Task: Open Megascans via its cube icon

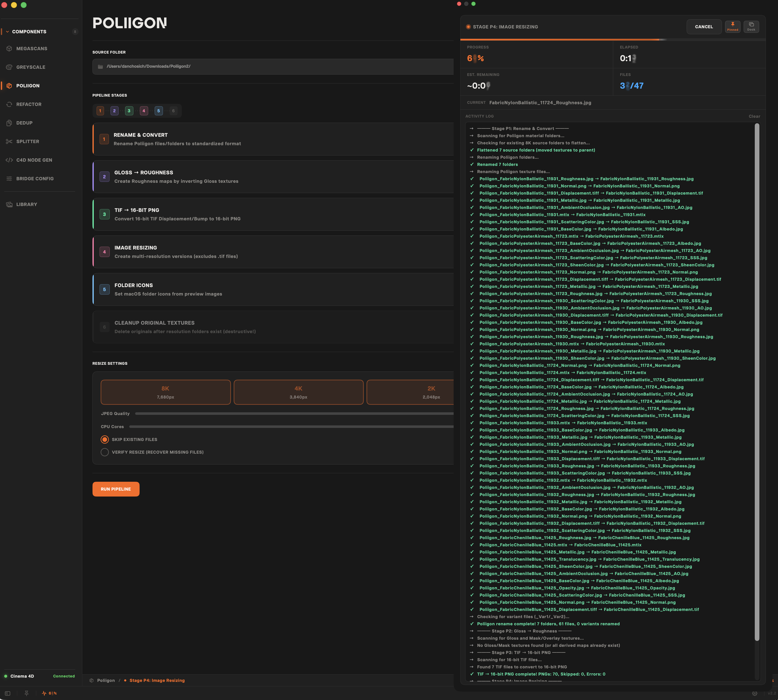Action: click(9, 49)
